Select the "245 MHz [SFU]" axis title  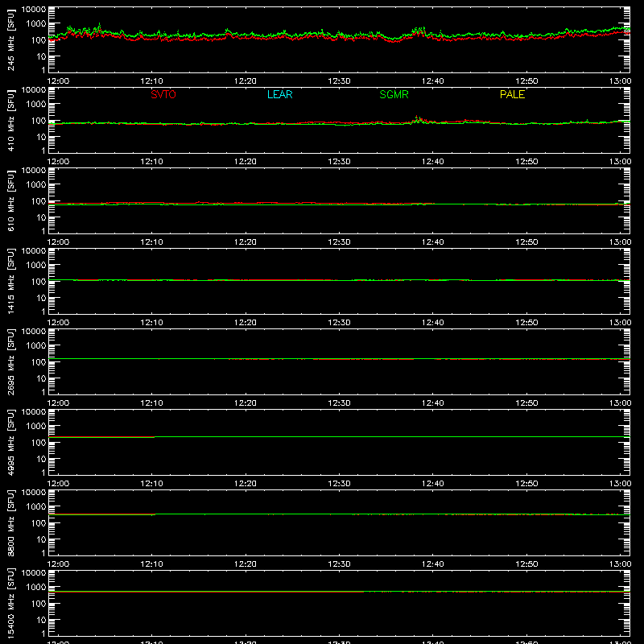[x=10, y=39]
